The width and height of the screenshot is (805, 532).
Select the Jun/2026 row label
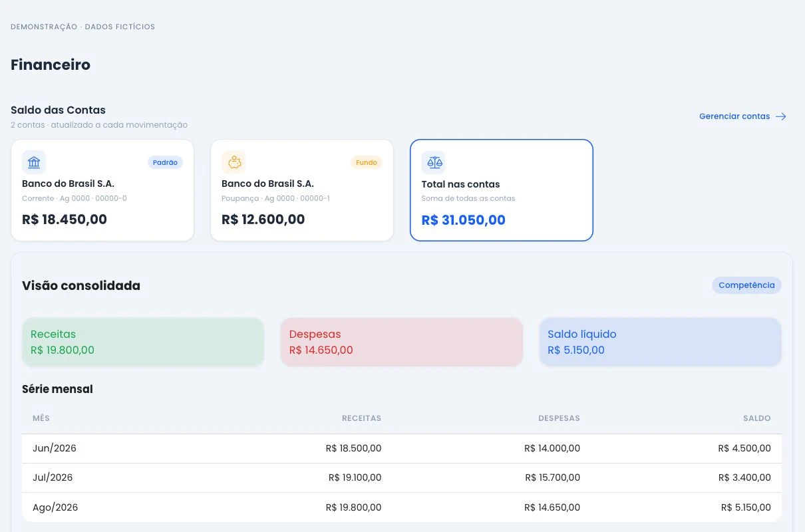[55, 448]
